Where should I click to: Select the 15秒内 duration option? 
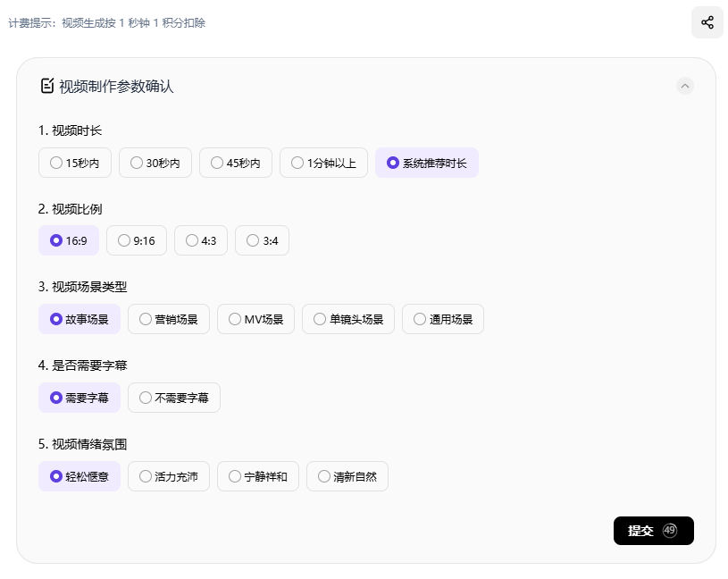tap(75, 163)
